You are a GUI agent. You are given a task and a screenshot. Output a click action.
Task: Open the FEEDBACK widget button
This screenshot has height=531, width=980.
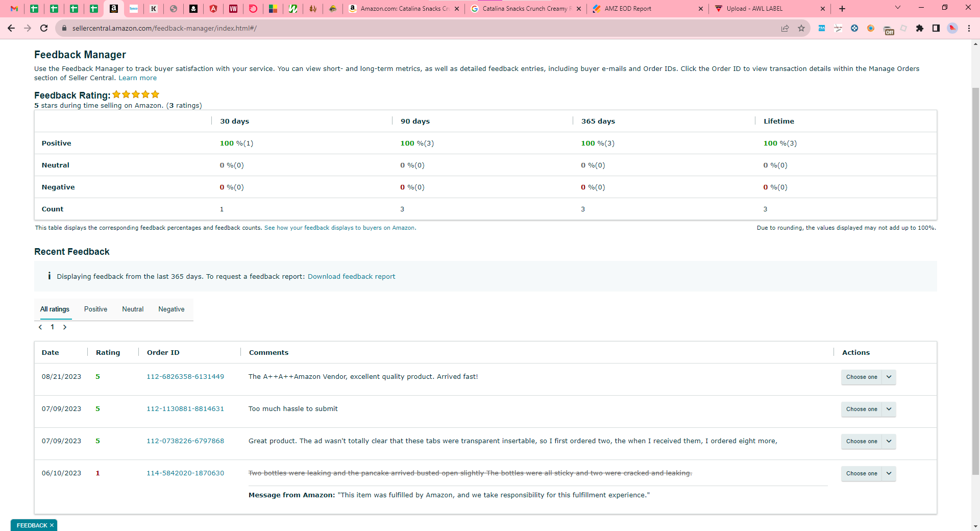pyautogui.click(x=32, y=525)
